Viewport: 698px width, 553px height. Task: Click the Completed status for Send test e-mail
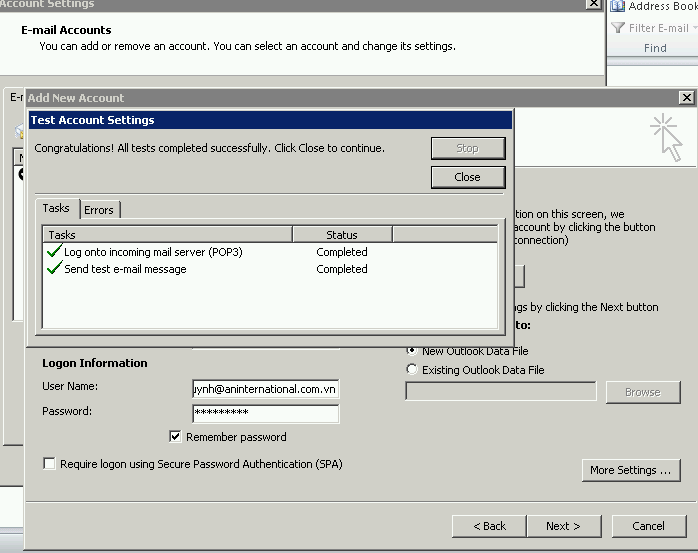tap(342, 269)
